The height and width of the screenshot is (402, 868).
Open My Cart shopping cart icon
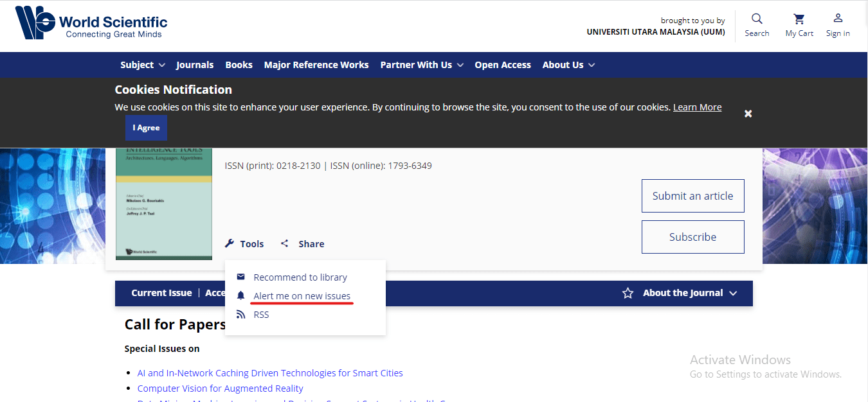coord(799,19)
